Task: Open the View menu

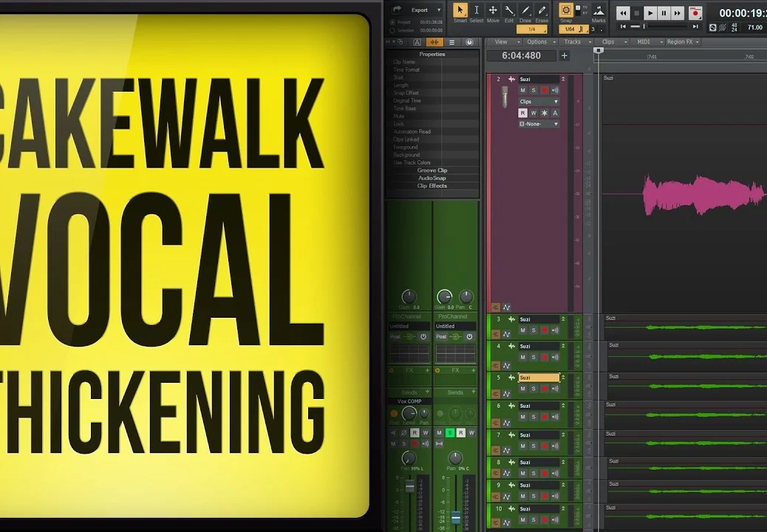Action: tap(505, 42)
